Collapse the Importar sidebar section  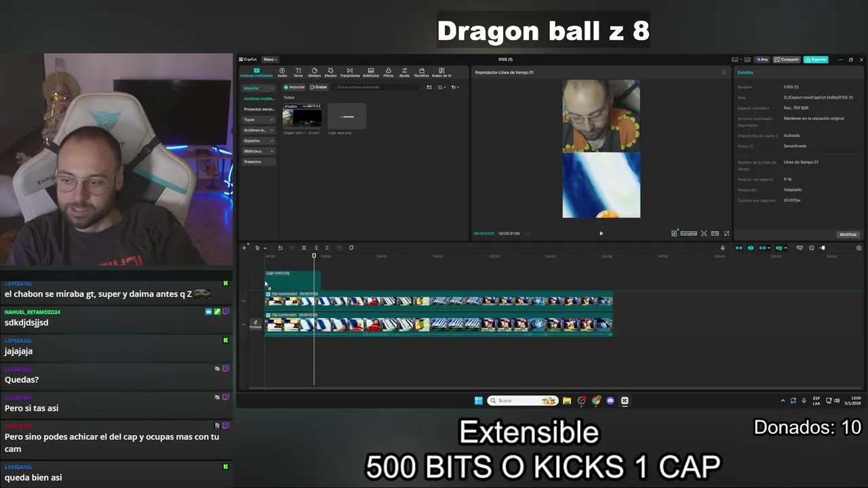tap(258, 88)
